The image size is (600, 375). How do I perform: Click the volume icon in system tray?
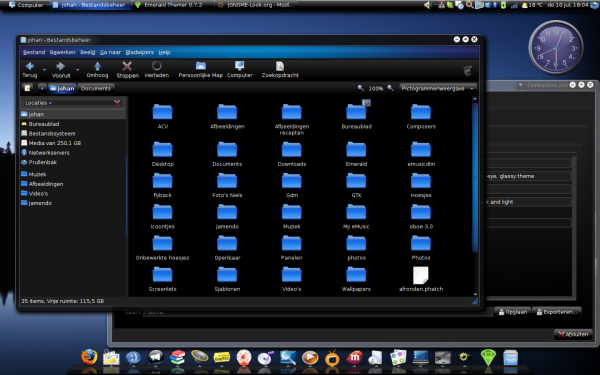427,5
